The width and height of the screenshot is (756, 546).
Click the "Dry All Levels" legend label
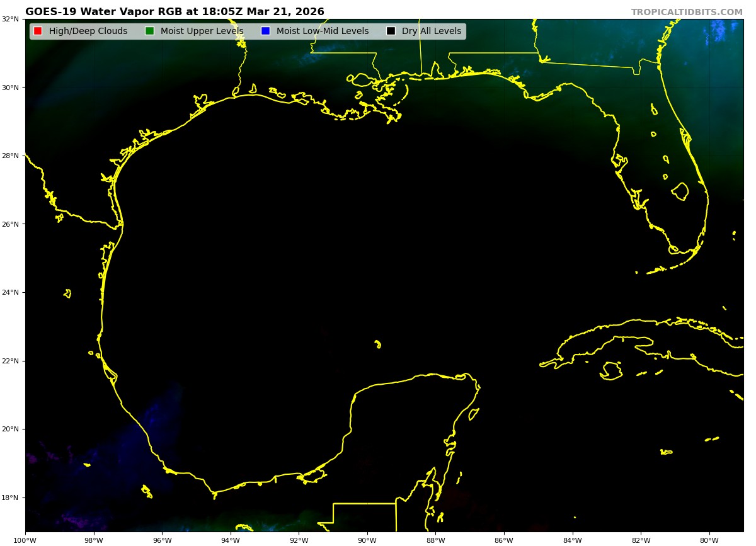pyautogui.click(x=432, y=31)
